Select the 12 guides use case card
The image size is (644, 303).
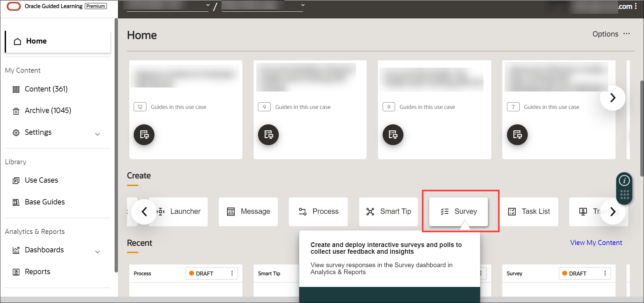pos(186,110)
